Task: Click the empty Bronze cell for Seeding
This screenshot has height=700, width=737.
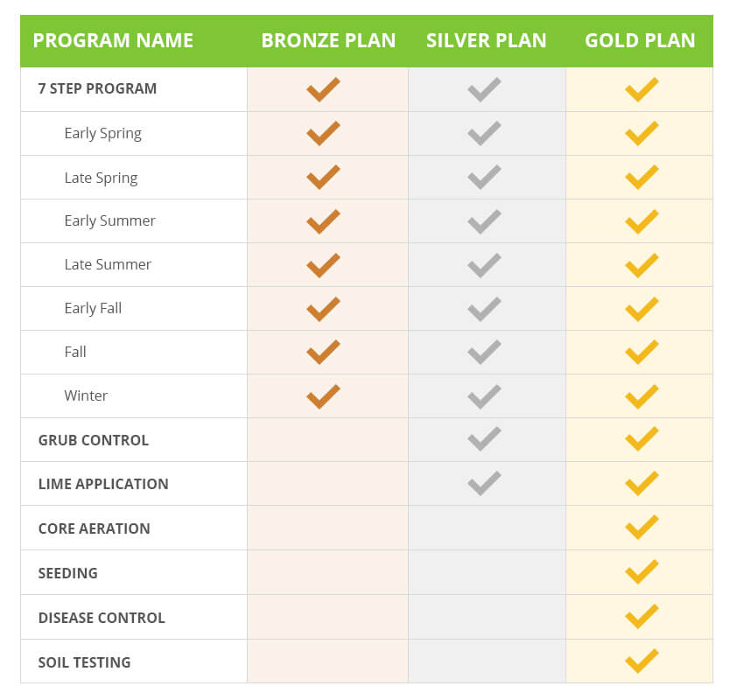Action: click(x=327, y=573)
